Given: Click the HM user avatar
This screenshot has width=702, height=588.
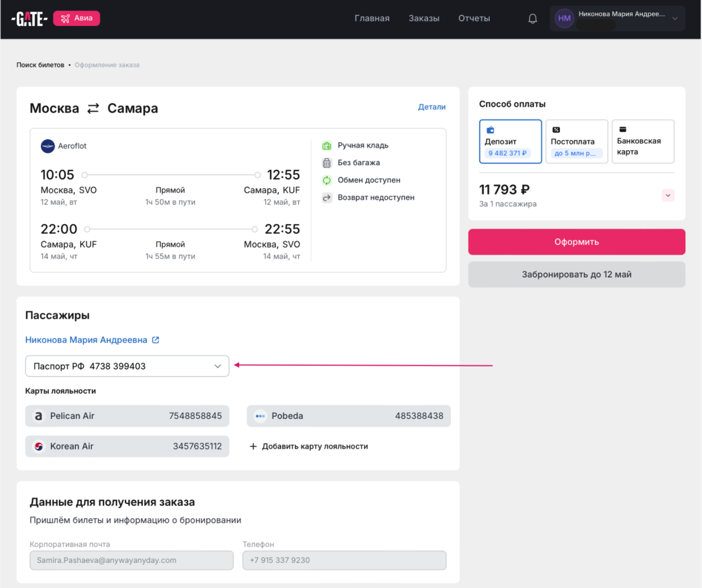Looking at the screenshot, I should click(564, 18).
